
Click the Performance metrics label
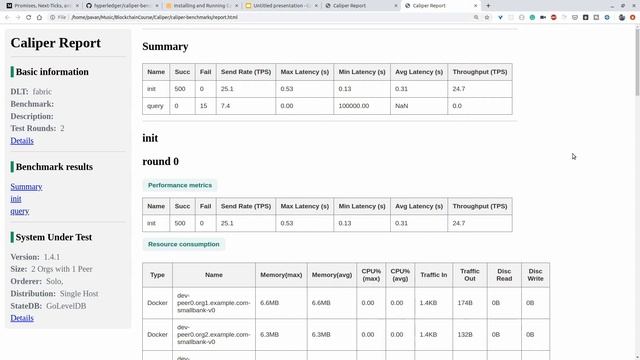pyautogui.click(x=180, y=185)
